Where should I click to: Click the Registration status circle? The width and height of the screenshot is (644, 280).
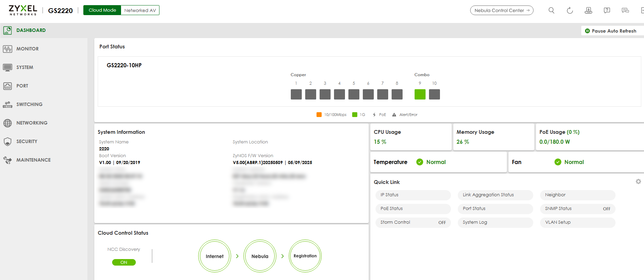(x=305, y=256)
